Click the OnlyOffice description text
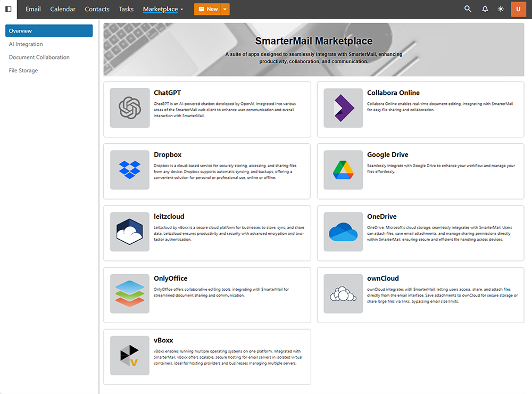The height and width of the screenshot is (394, 532). (221, 292)
